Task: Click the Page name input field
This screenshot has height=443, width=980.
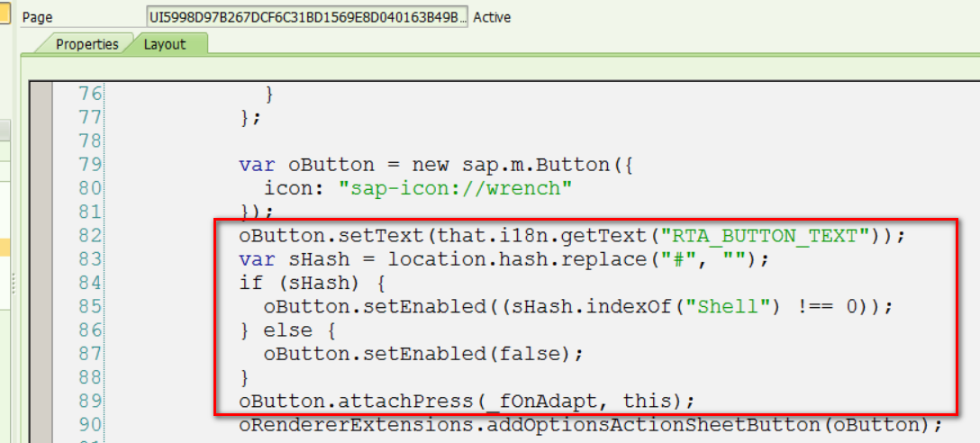Action: [x=307, y=17]
